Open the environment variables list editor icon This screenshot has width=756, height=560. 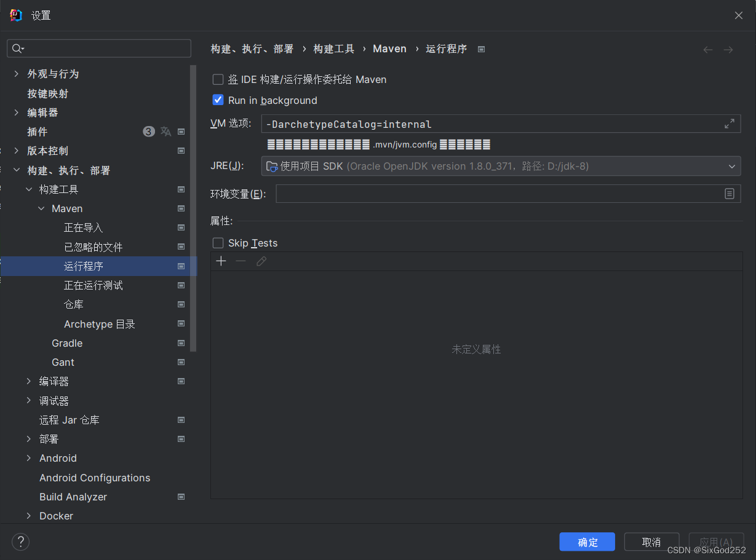[730, 194]
